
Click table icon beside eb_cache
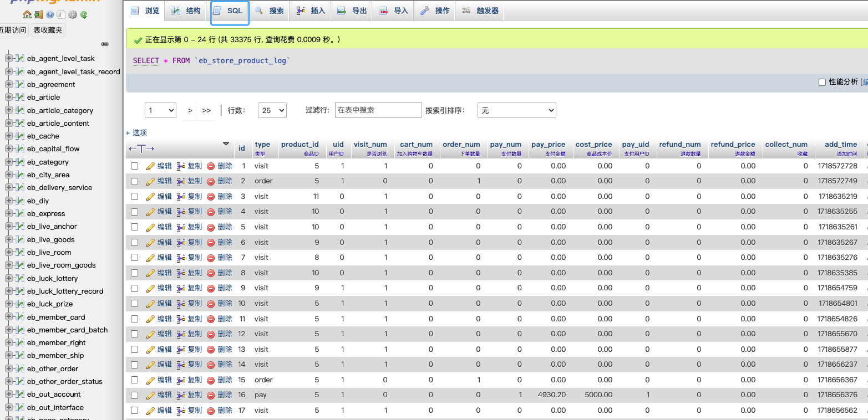click(20, 136)
